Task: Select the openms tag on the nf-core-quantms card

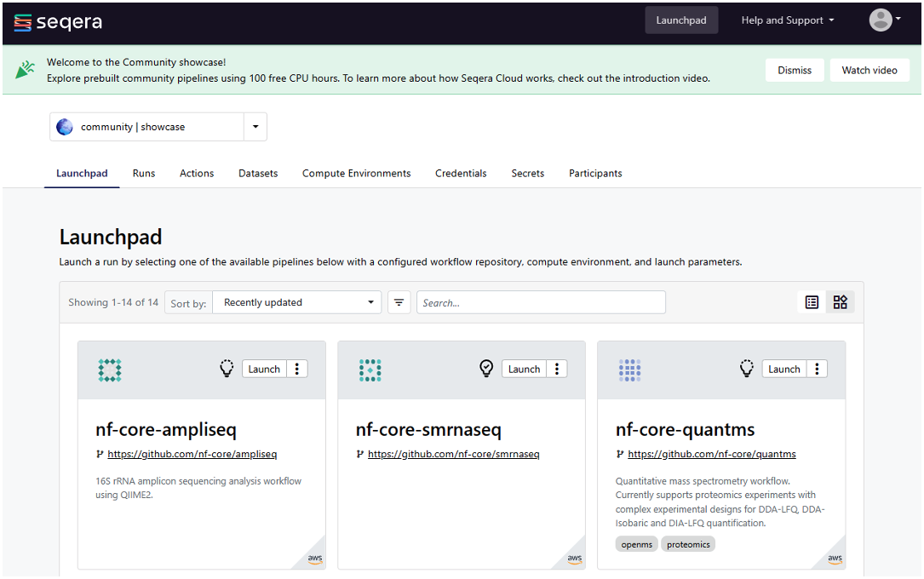Action: [x=636, y=543]
